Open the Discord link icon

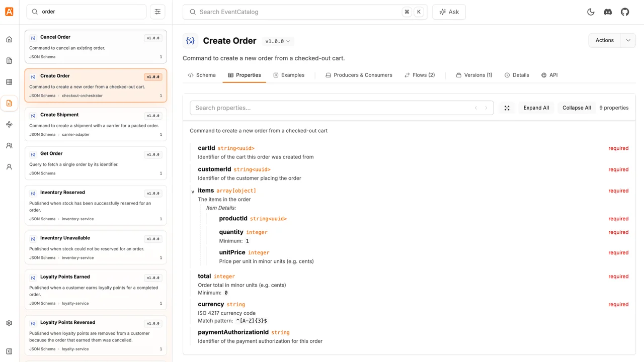pyautogui.click(x=608, y=12)
